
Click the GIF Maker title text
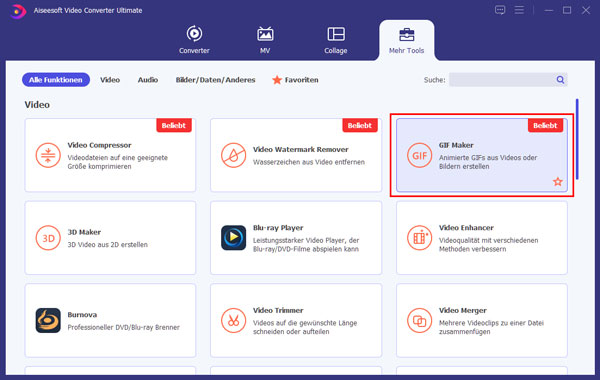pos(456,145)
